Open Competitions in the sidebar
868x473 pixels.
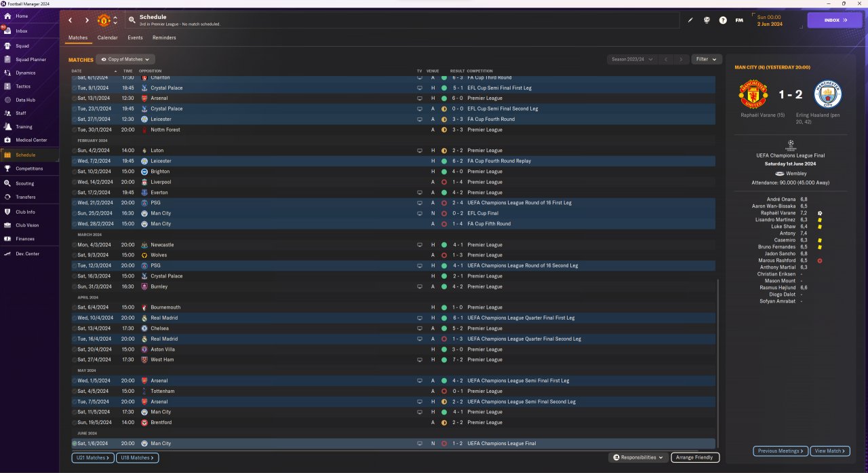29,168
